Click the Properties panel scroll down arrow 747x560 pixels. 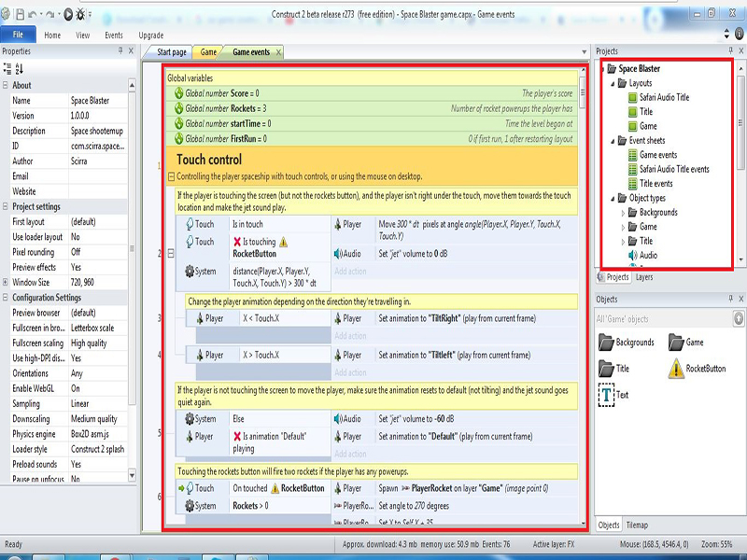pos(132,475)
